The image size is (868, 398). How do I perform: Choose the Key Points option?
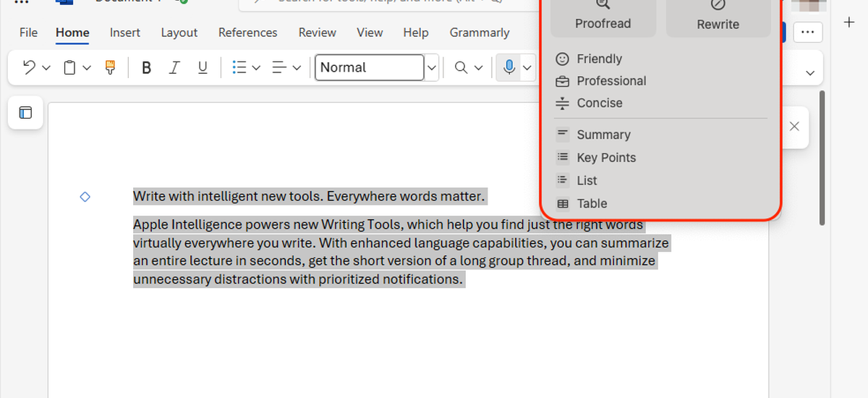pos(606,158)
